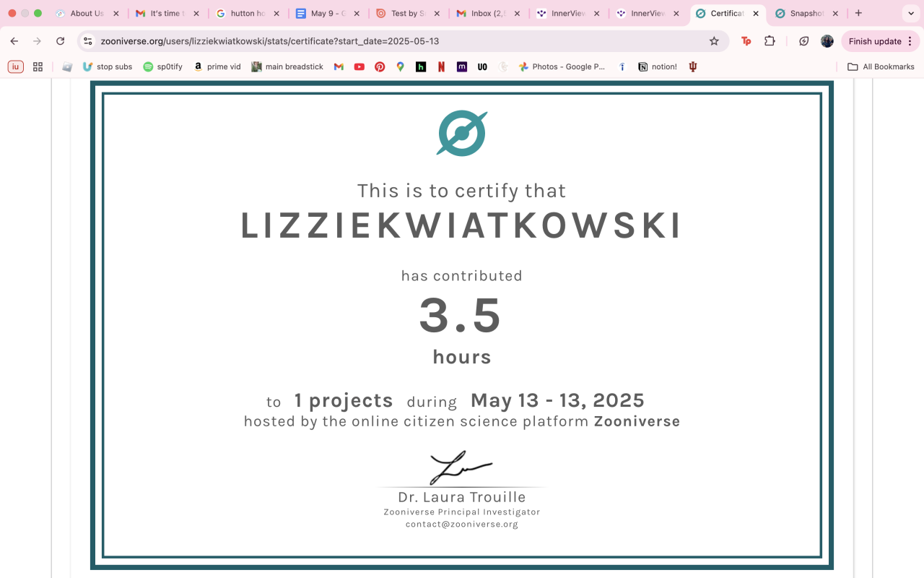Click the "Zooniverse Principal Investigator" title
924x578 pixels.
click(x=462, y=512)
